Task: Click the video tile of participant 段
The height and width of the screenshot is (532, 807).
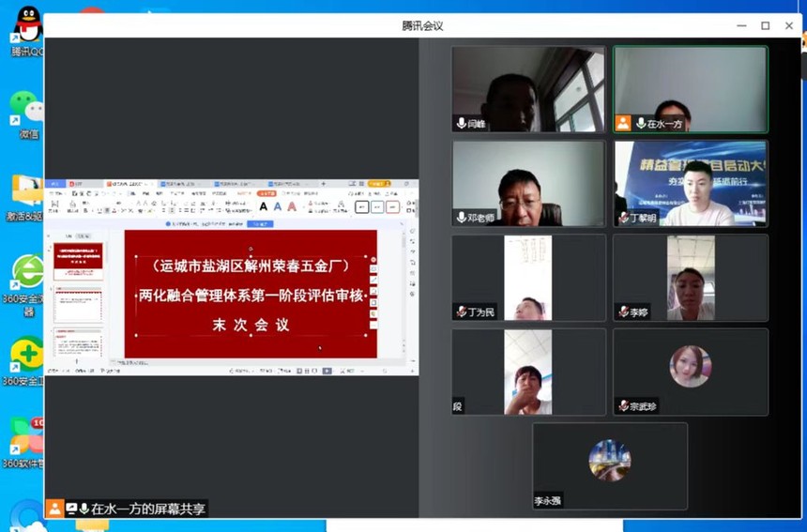Action: click(x=528, y=372)
